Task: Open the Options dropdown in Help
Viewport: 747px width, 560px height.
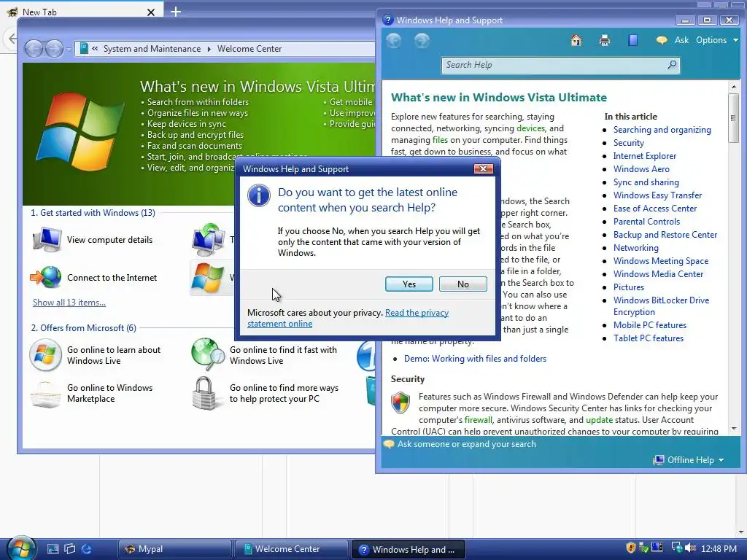Action: 717,41
